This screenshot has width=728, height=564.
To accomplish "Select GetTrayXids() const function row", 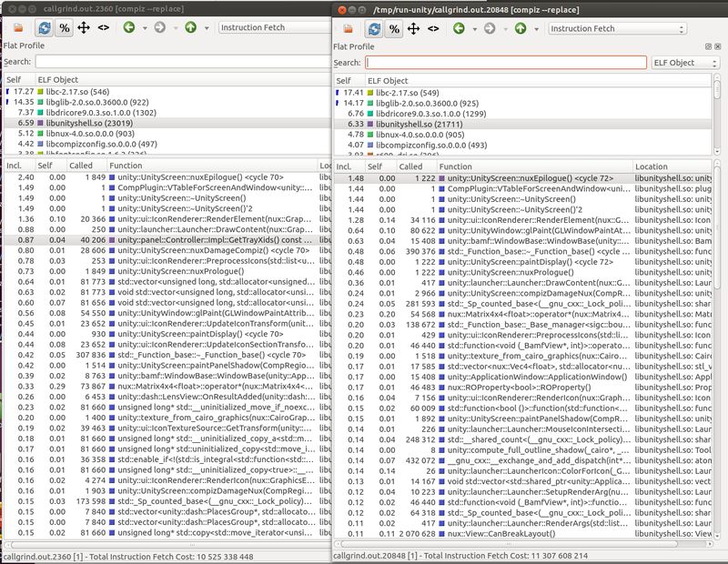I will click(x=167, y=240).
